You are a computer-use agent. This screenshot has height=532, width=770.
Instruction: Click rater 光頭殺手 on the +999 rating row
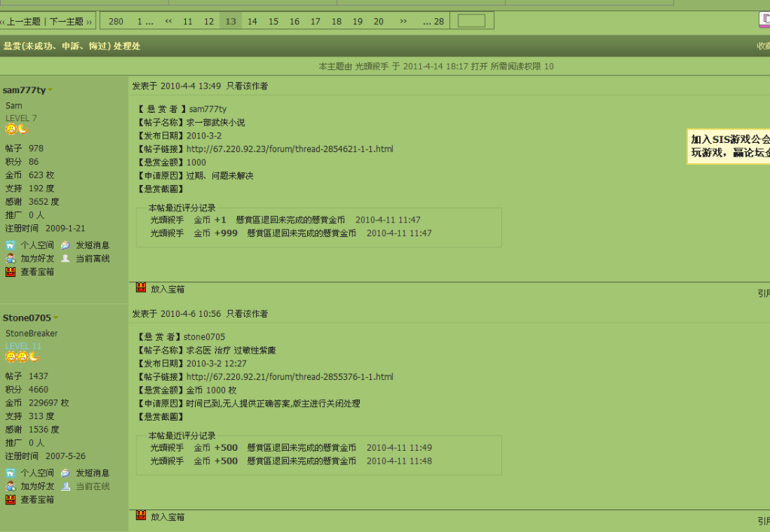pyautogui.click(x=167, y=233)
